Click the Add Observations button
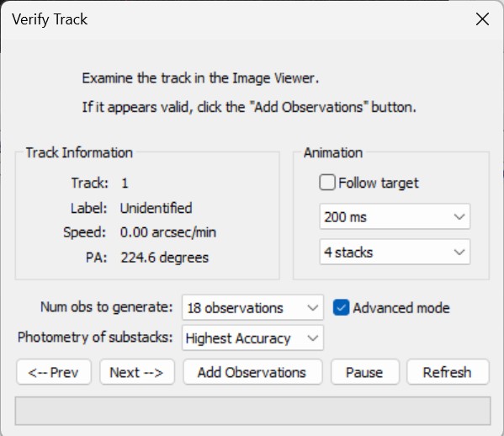Image resolution: width=504 pixels, height=436 pixels. click(x=252, y=372)
